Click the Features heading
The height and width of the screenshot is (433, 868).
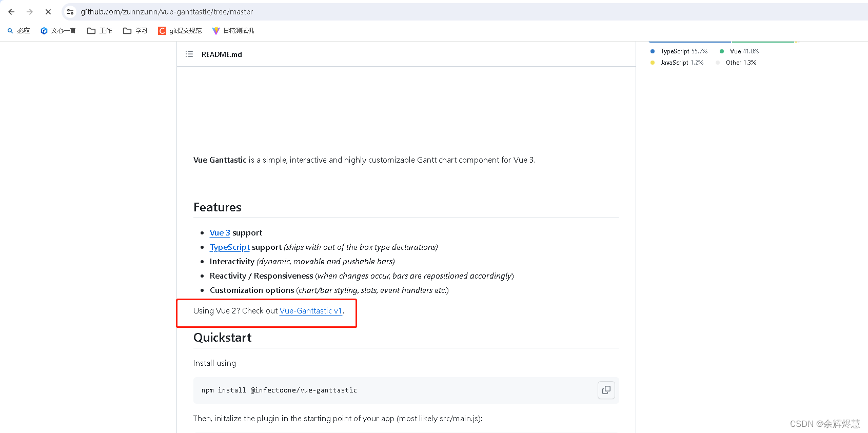click(218, 207)
